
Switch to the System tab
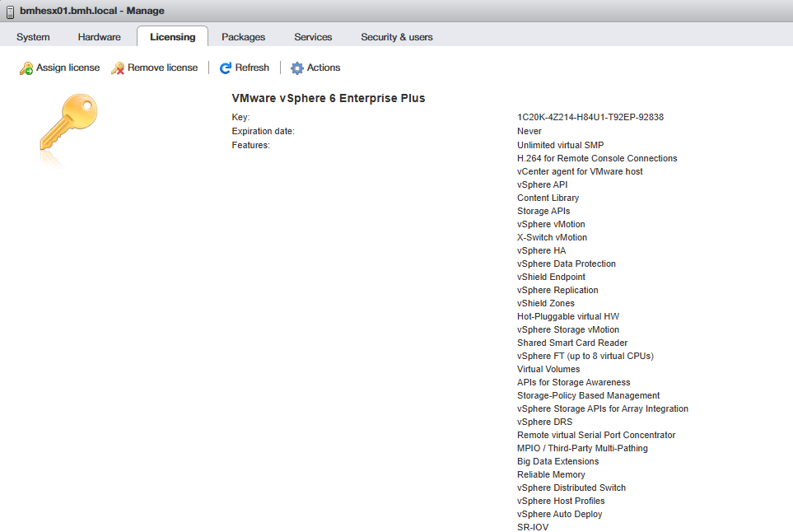point(33,37)
